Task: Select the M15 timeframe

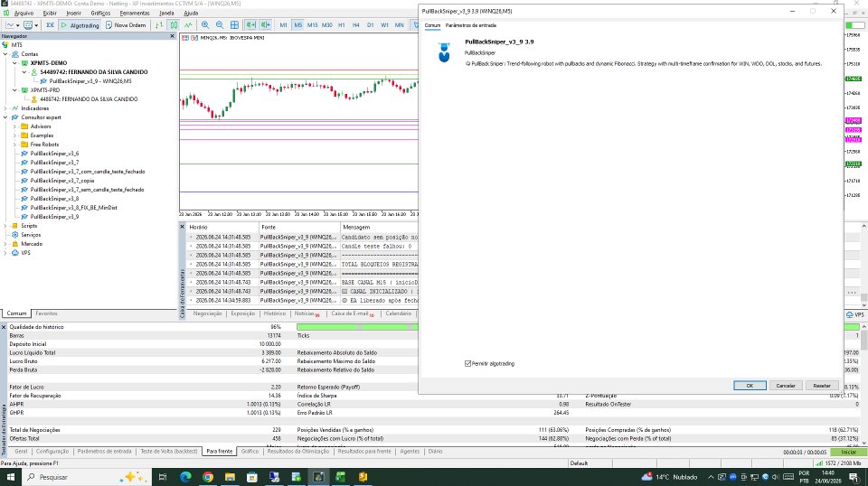Action: coord(312,25)
